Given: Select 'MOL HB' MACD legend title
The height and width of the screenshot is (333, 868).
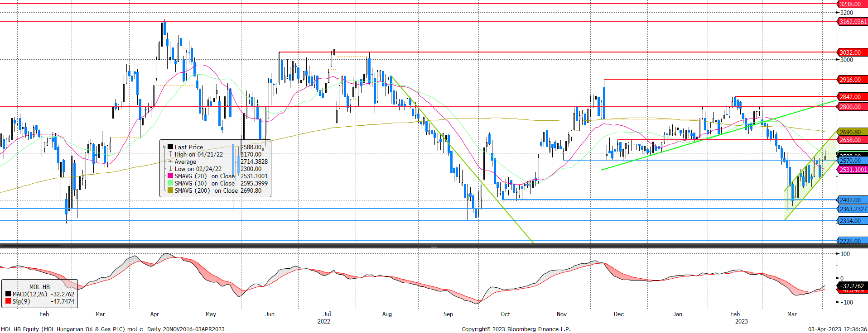Looking at the screenshot, I should (40, 287).
